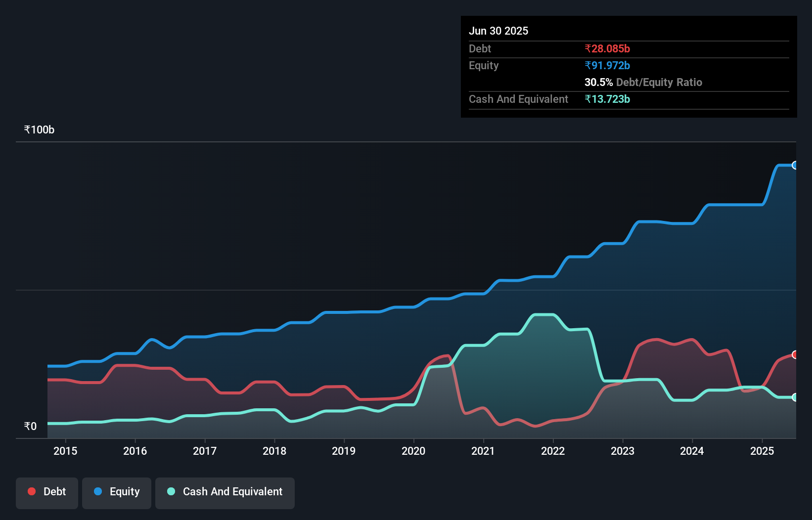Click the ₹13.723b cash value
The image size is (812, 520).
pos(607,99)
